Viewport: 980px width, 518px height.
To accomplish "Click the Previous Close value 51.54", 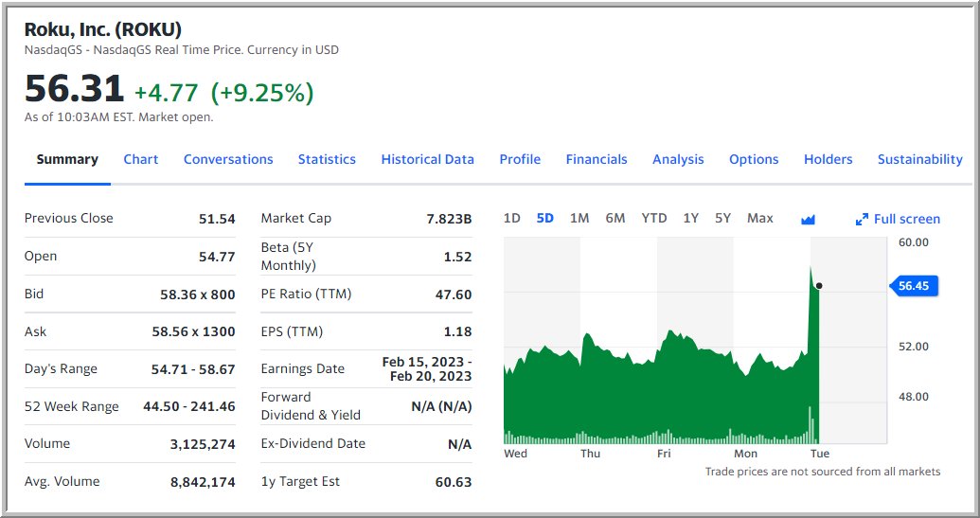I will 217,219.
